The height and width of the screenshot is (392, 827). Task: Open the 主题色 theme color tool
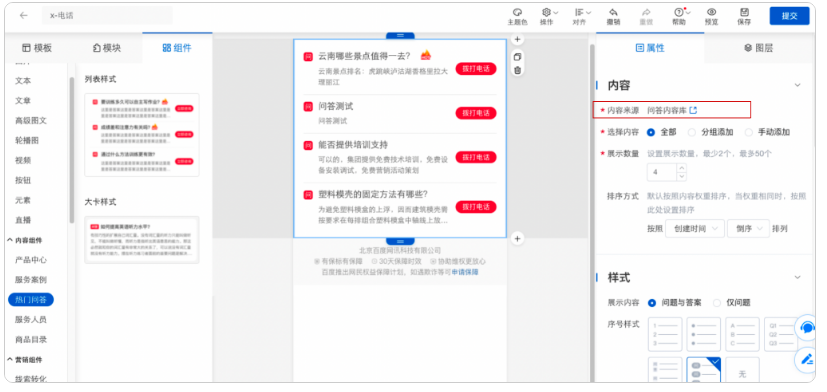pyautogui.click(x=517, y=16)
